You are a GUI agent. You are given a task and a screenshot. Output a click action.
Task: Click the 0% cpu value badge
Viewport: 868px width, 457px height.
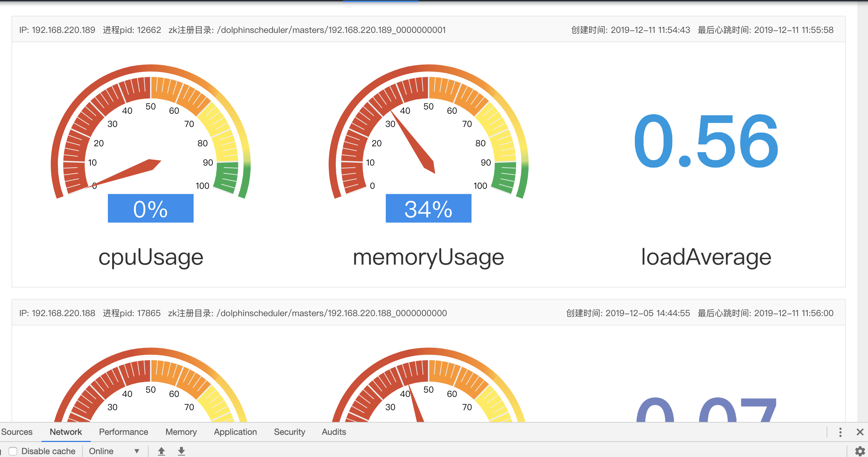click(x=151, y=208)
